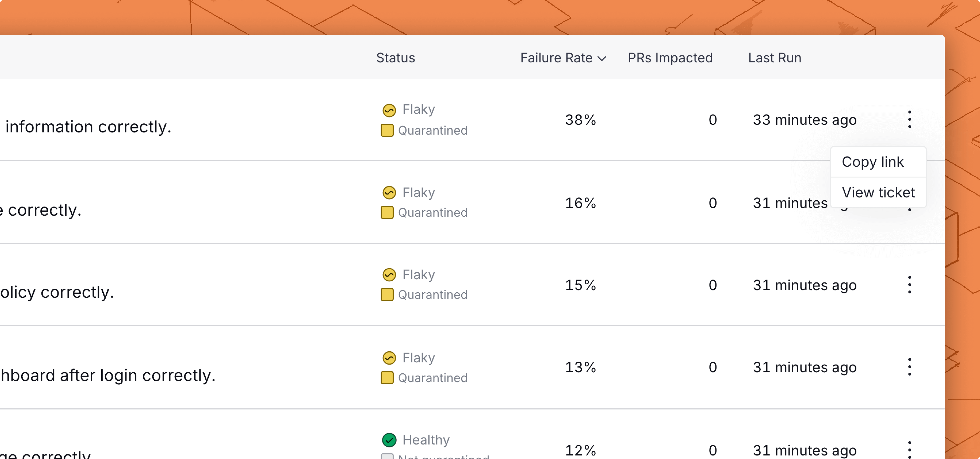Click the Flaky status icon in the 38% row
Viewport: 980px width, 459px height.
coord(389,110)
